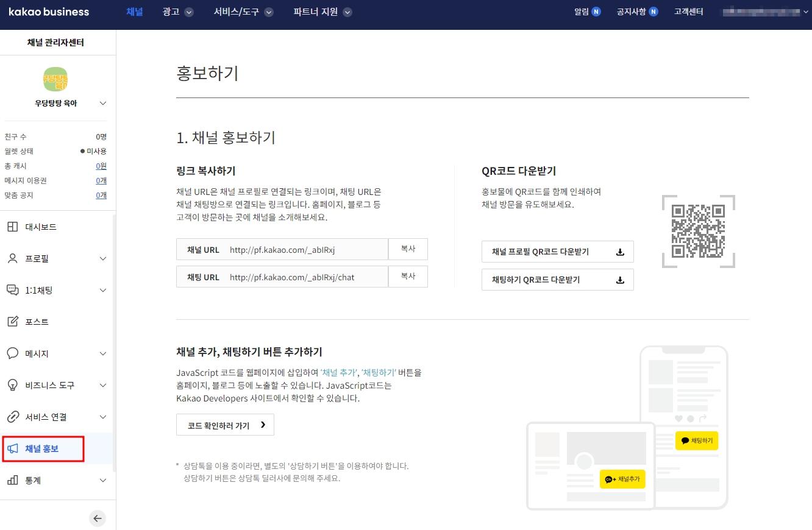Click the 알림 N badge
The image size is (812, 530).
point(596,12)
